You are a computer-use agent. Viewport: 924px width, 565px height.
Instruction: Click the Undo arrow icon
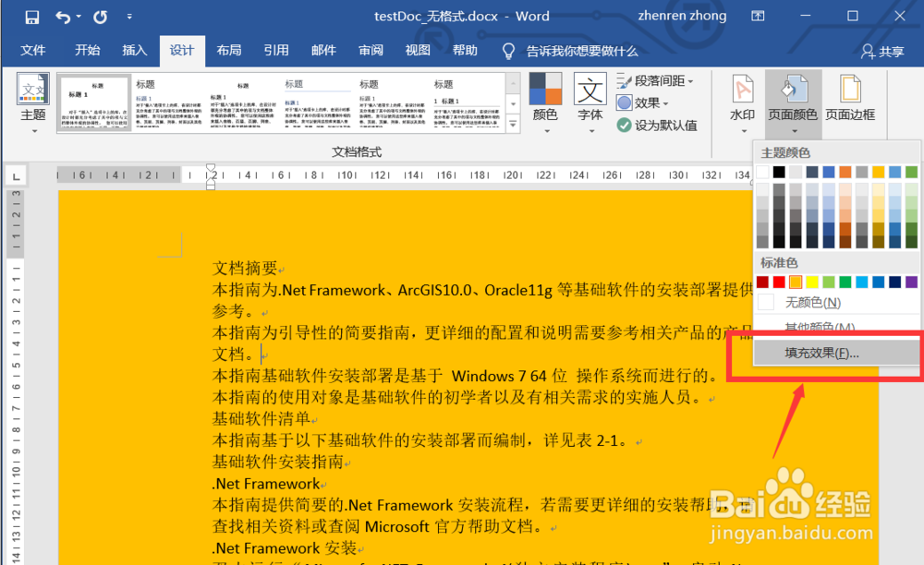[63, 17]
